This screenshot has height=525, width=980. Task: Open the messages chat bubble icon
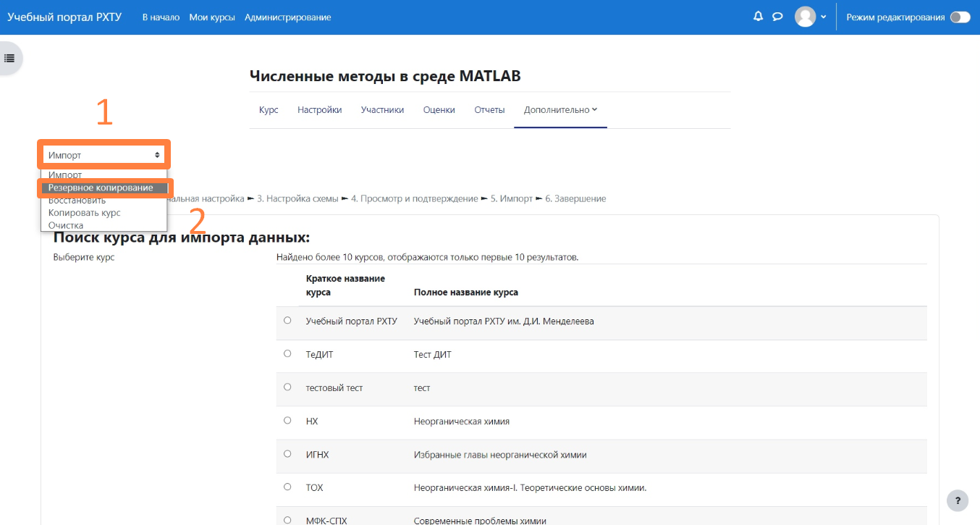point(777,17)
